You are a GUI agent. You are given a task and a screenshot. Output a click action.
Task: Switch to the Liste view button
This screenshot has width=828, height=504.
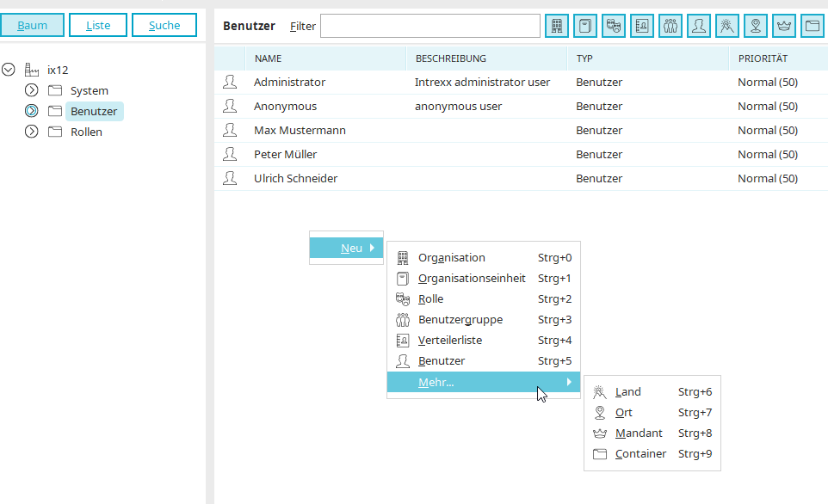tap(98, 25)
